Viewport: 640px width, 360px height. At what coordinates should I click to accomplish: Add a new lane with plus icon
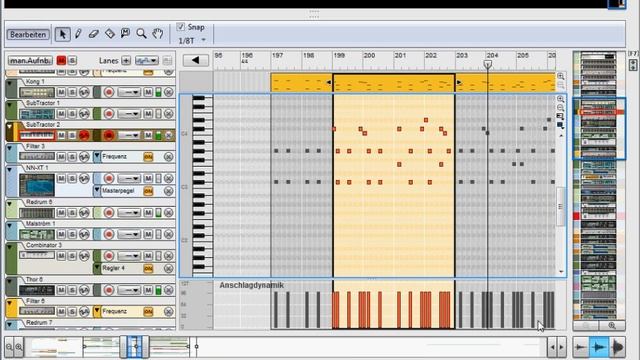[126, 61]
